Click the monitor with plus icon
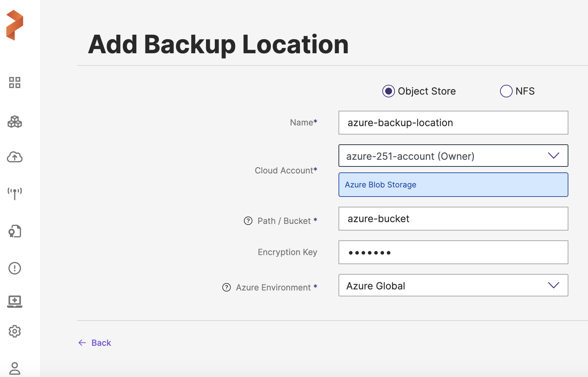Viewport: 588px width, 377px height. 15,301
